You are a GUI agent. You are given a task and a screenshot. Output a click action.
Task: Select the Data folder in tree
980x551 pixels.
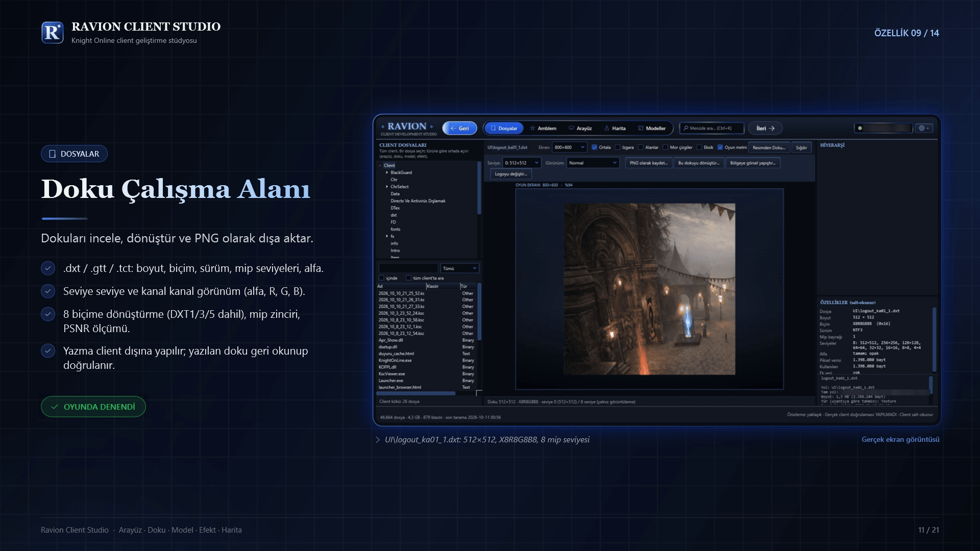395,194
